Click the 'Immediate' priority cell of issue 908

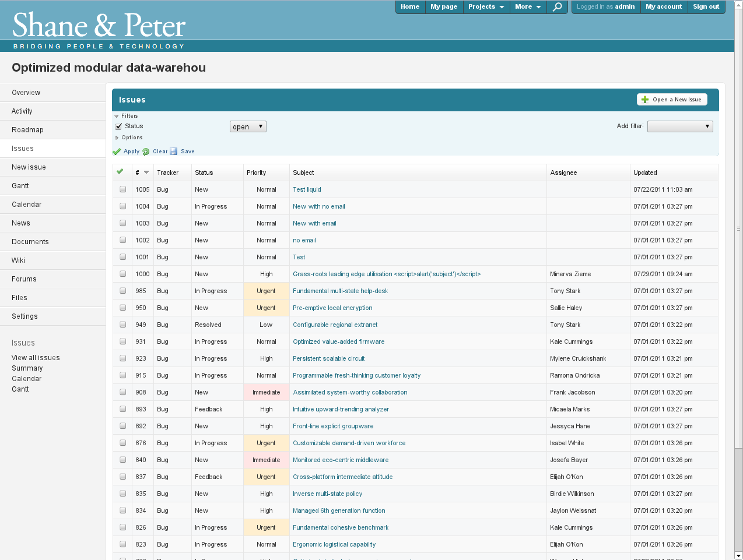(x=267, y=392)
